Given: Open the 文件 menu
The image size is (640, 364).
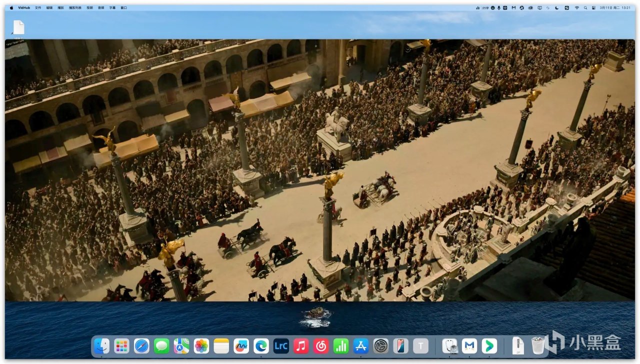Looking at the screenshot, I should [x=38, y=8].
